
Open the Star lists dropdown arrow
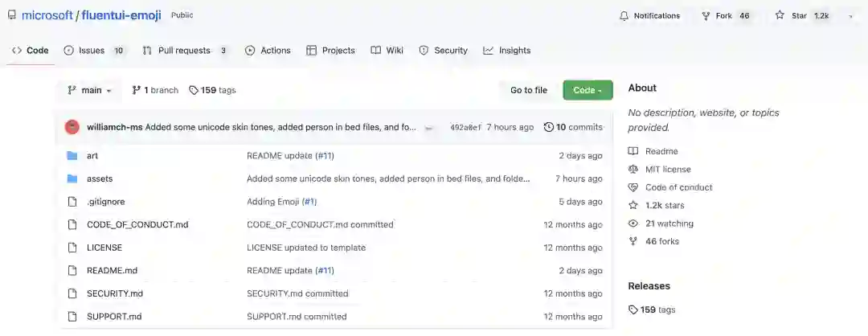click(851, 16)
